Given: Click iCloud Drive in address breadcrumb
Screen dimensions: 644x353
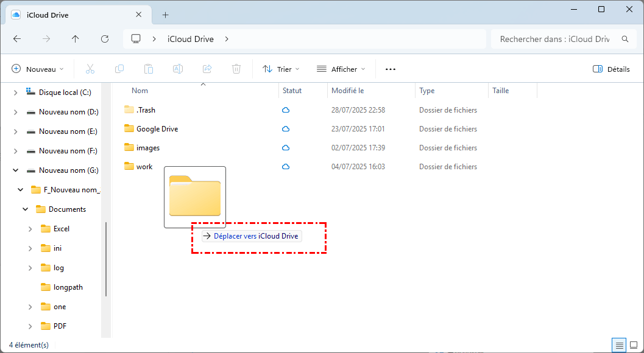Looking at the screenshot, I should point(191,39).
